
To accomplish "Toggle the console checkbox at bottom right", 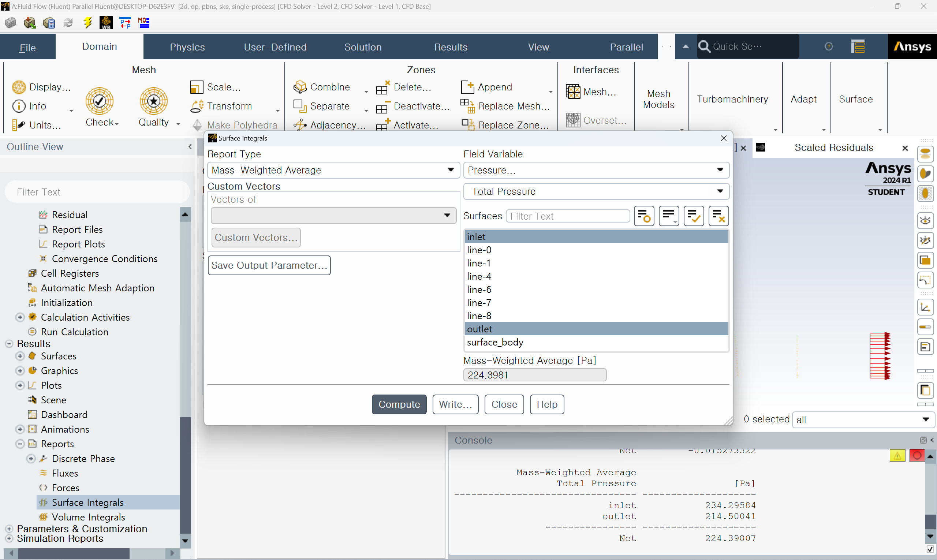I will pos(930,549).
